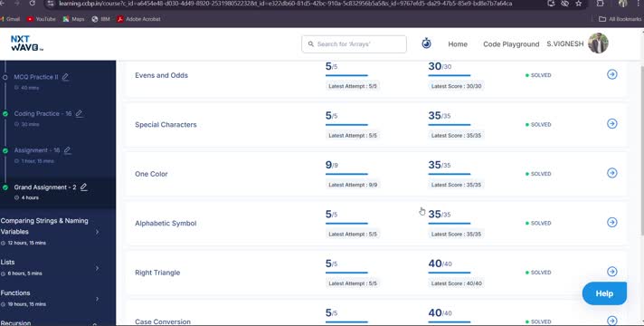Go to the Home menu item

coord(458,44)
